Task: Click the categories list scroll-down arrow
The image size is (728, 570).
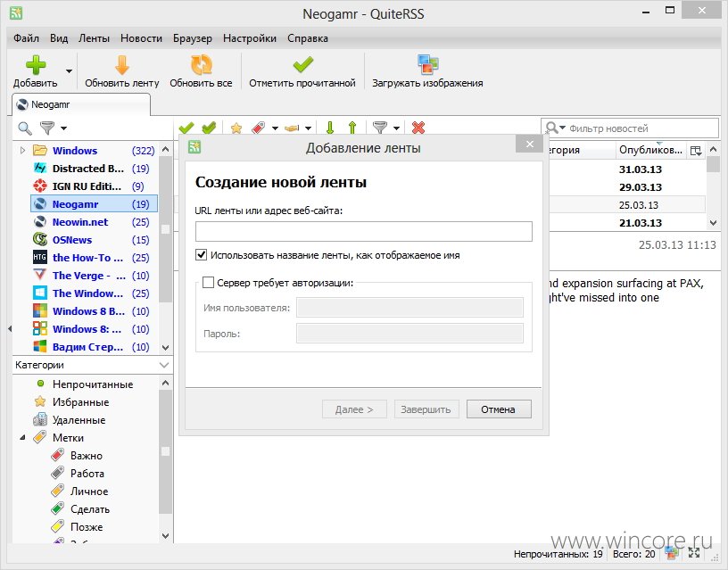Action: 165,535
